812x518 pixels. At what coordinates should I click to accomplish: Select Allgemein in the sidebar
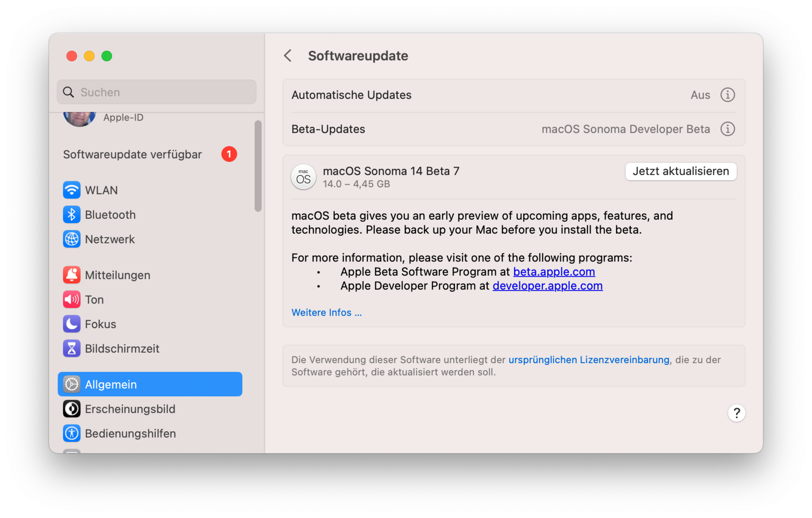pyautogui.click(x=150, y=384)
